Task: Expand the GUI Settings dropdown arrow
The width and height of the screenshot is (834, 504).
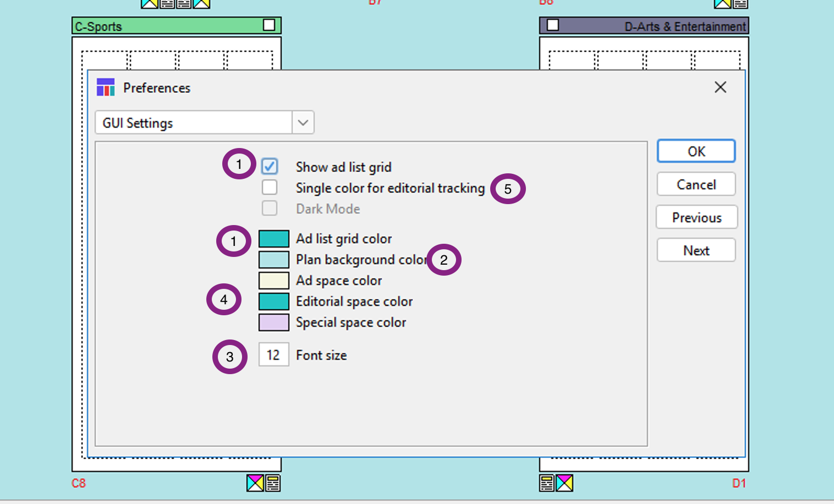Action: coord(303,123)
